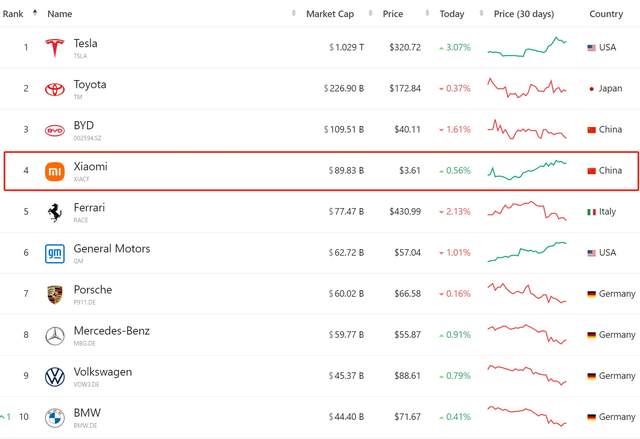Click the red down arrow beside Toyota's 0.37%
Image resolution: width=640 pixels, height=439 pixels.
click(441, 89)
